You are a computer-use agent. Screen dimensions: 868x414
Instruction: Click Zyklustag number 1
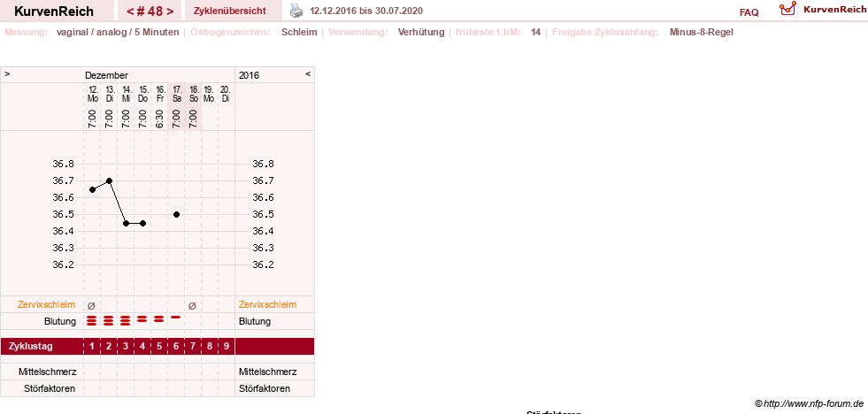click(x=92, y=347)
